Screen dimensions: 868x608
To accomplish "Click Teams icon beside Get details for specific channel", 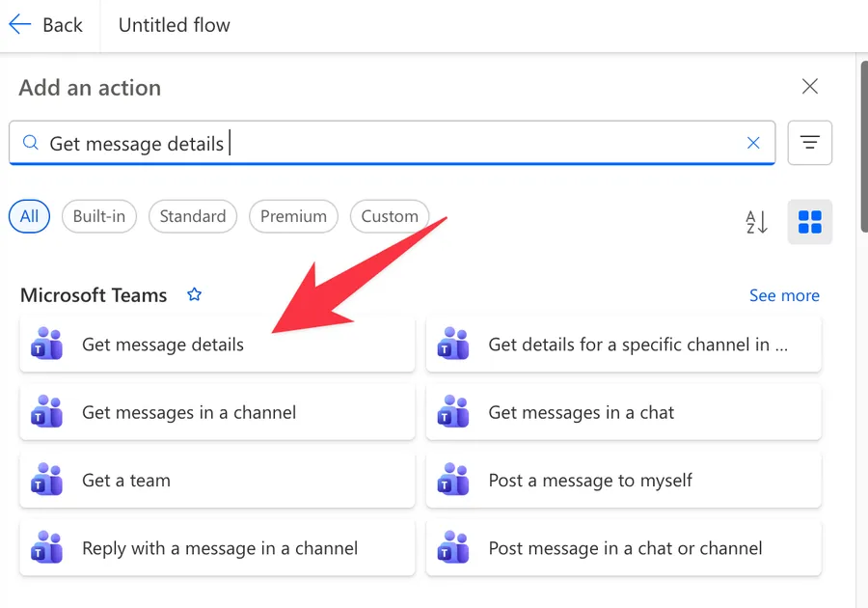I will pyautogui.click(x=453, y=344).
